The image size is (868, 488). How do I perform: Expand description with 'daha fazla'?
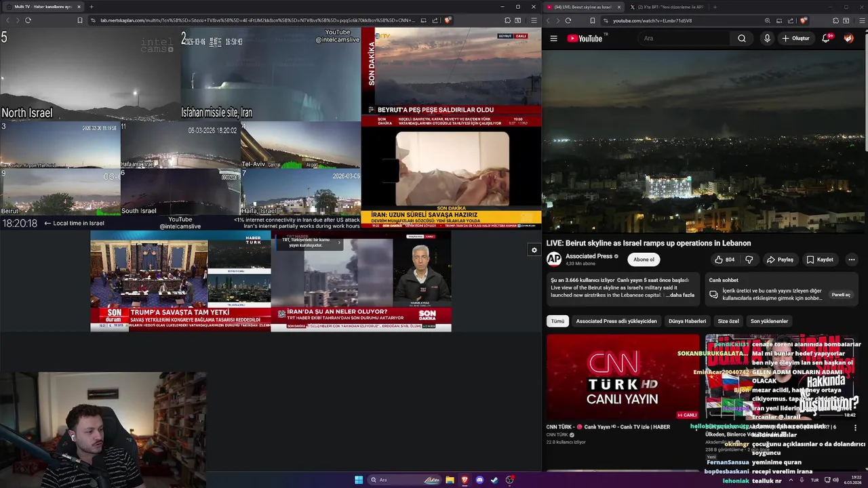click(682, 295)
